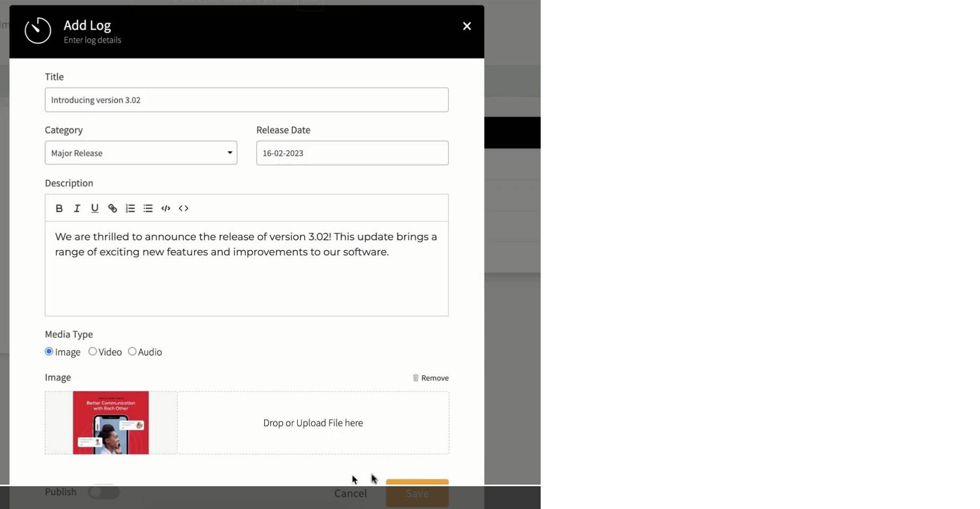Screen dimensions: 980x509
Task: Toggle bold formatting in description editor
Action: 59,208
